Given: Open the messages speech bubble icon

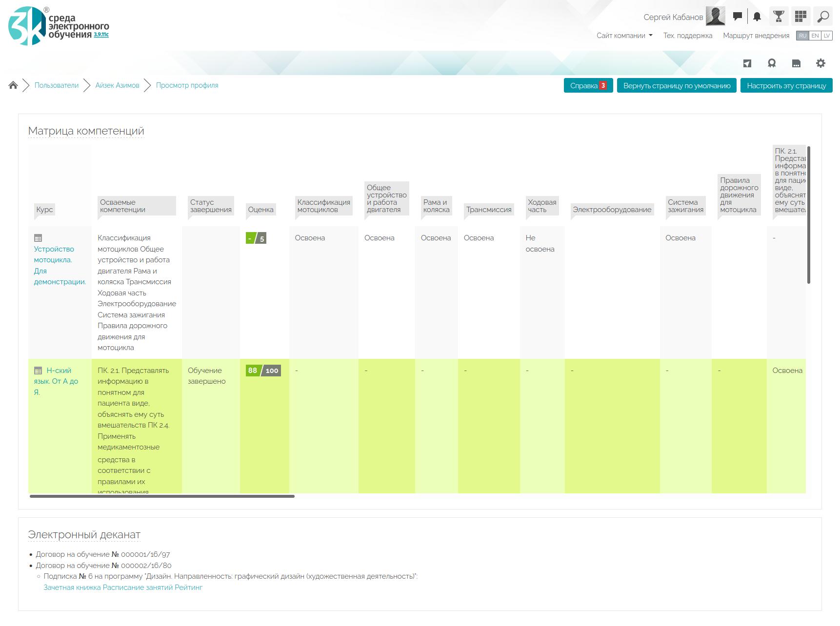Looking at the screenshot, I should (738, 17).
